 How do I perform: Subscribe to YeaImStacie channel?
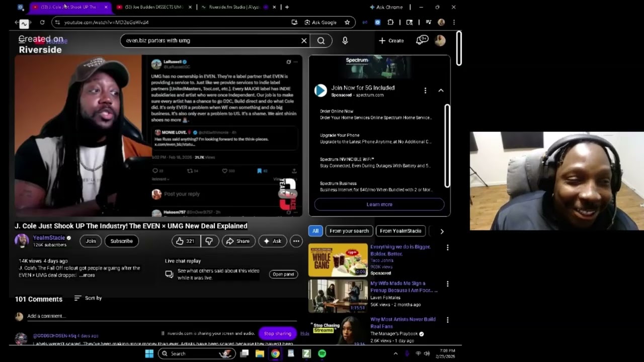(x=122, y=241)
